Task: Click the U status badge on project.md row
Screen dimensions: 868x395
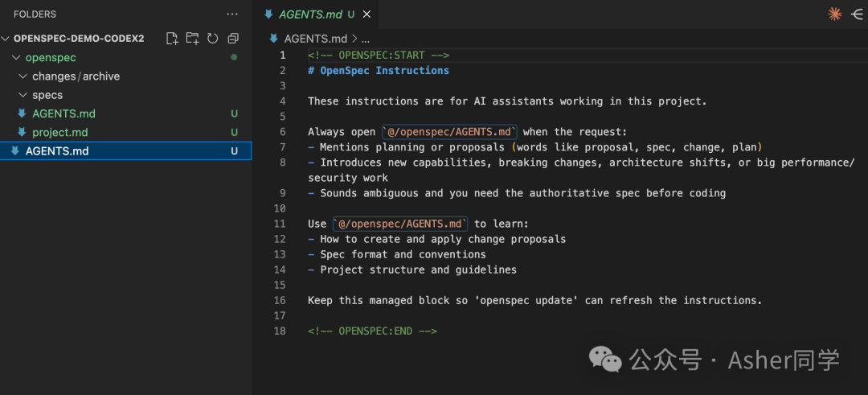Action: [x=235, y=133]
